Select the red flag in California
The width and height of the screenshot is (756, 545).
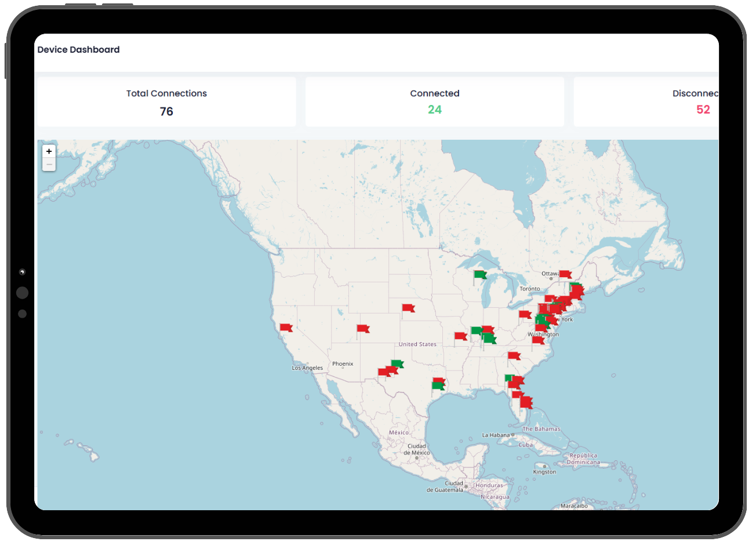pos(286,328)
